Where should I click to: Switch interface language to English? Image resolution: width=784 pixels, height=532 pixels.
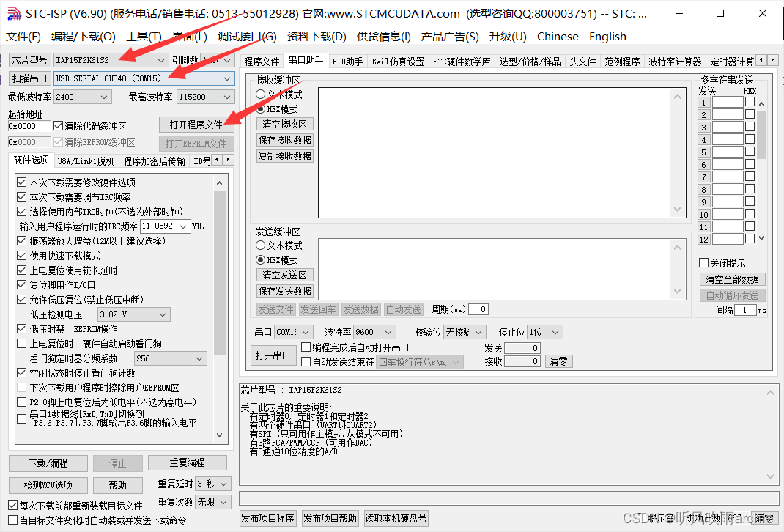tap(607, 37)
